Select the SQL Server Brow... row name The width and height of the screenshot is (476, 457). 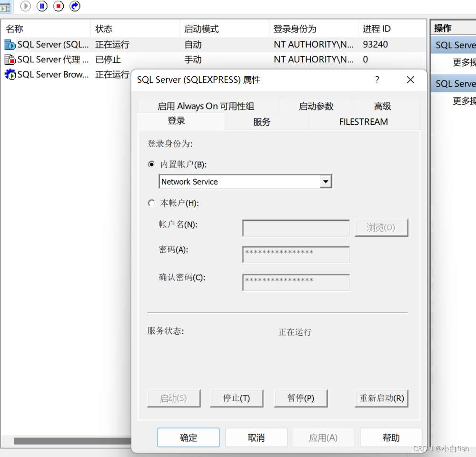click(x=53, y=74)
